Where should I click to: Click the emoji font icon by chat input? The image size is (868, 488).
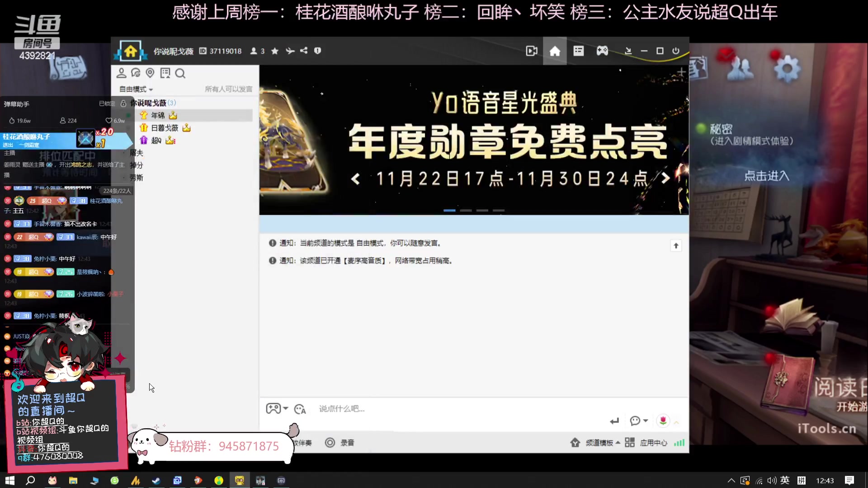click(300, 409)
